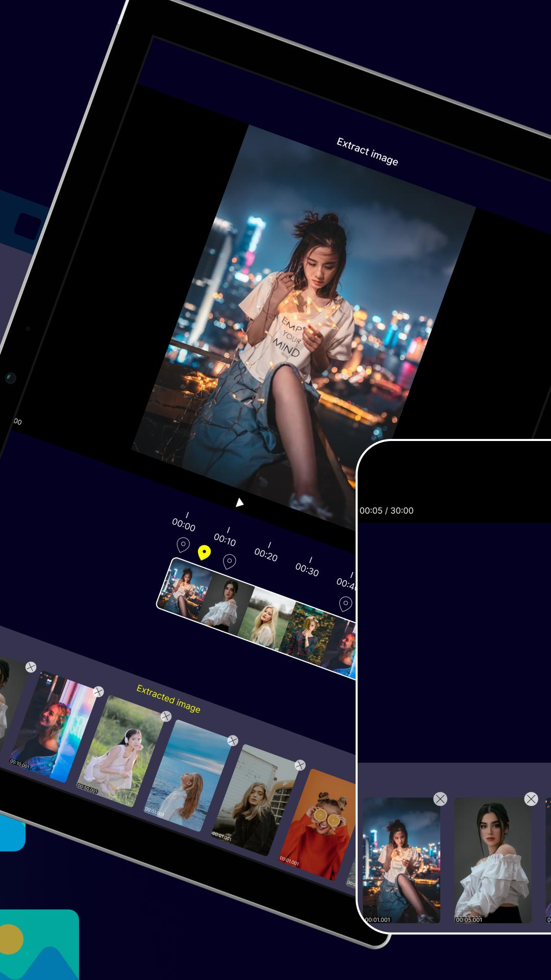Play the video with the white triangle button

click(x=239, y=503)
